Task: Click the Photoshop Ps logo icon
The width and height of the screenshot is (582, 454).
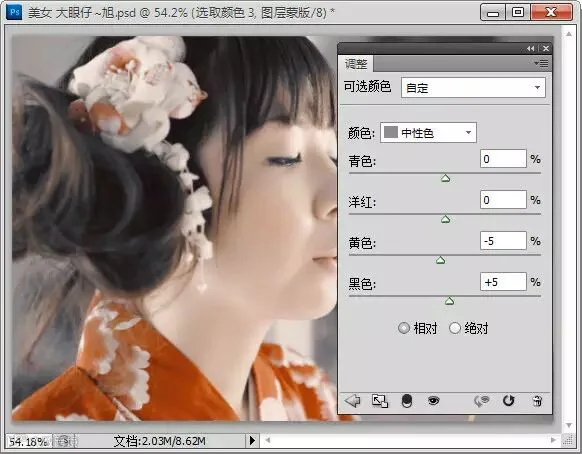Action: click(14, 12)
